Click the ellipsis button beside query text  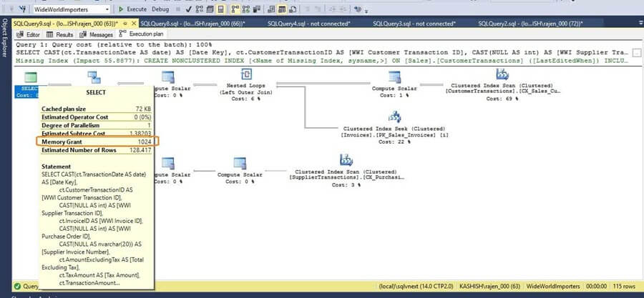point(636,53)
